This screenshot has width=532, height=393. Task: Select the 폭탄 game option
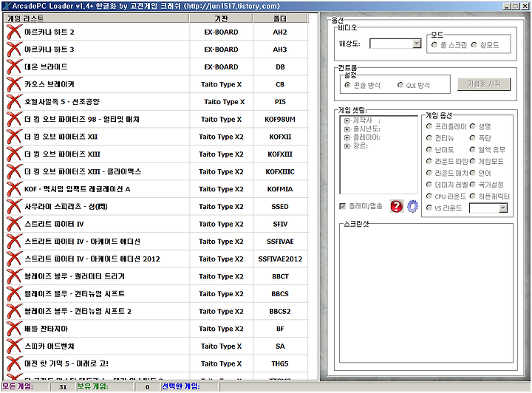(x=472, y=138)
